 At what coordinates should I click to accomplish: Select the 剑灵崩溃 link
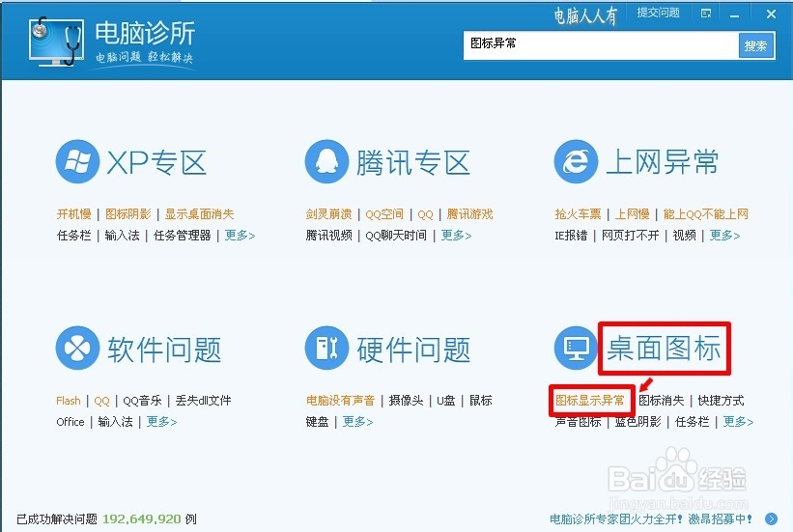click(328, 214)
